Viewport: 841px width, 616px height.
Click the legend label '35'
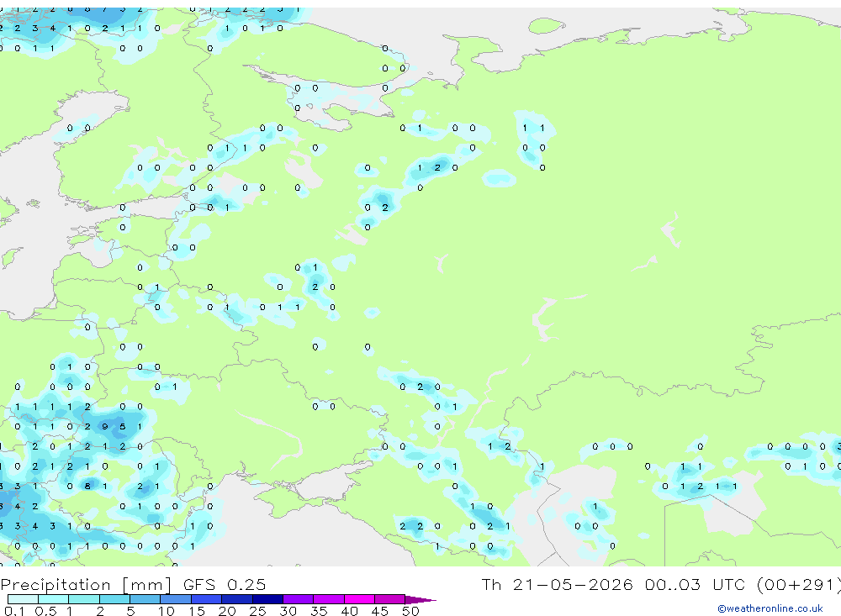pos(319,611)
